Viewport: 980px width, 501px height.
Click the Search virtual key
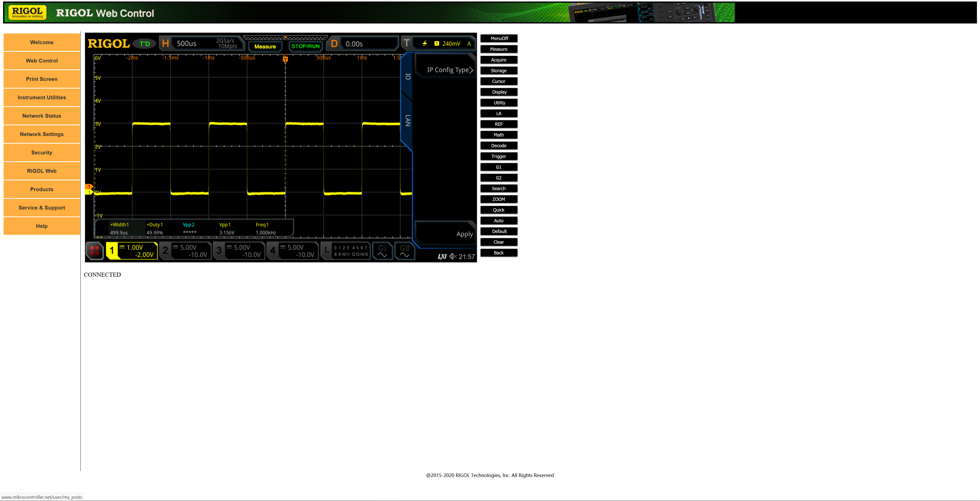point(499,188)
